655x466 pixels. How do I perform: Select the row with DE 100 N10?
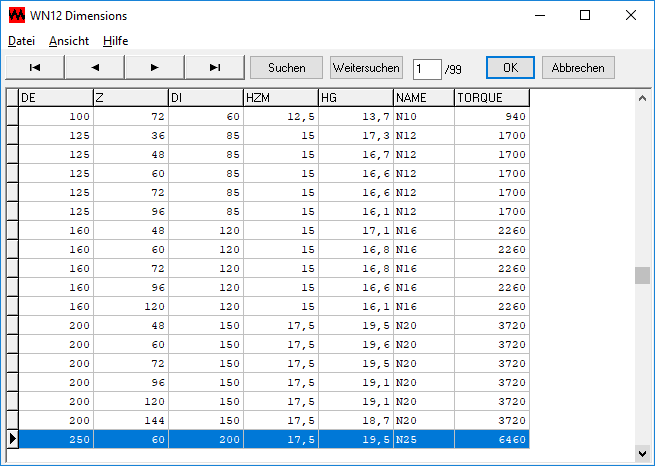pos(270,116)
